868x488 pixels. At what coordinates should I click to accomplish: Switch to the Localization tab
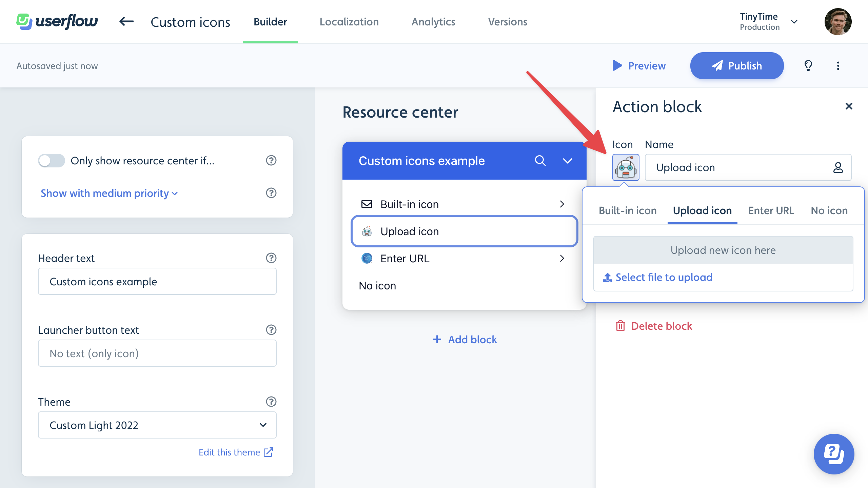click(x=349, y=22)
